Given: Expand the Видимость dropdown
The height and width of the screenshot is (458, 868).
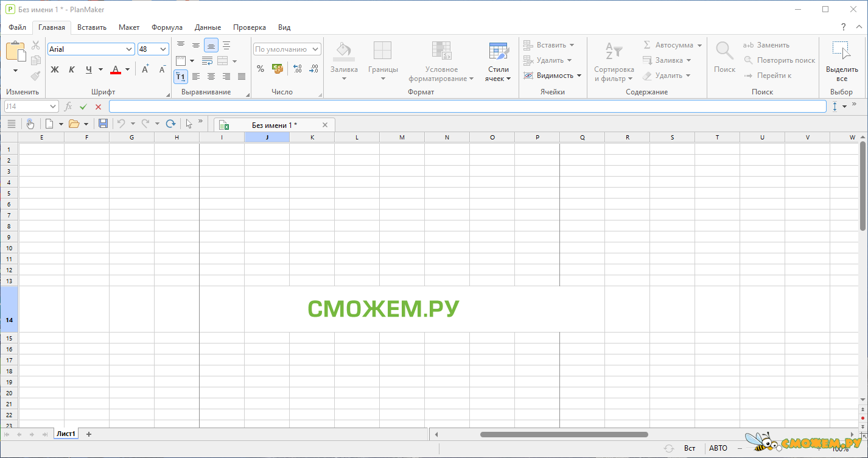Looking at the screenshot, I should [x=579, y=76].
